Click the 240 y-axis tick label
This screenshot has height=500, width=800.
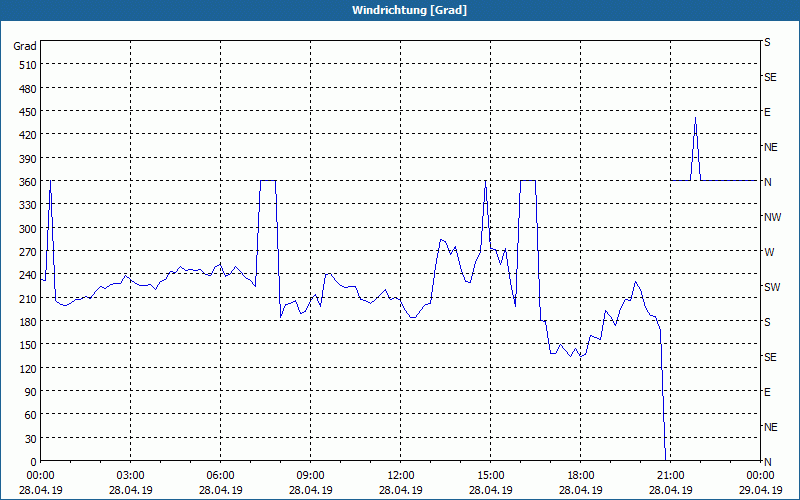pos(29,276)
